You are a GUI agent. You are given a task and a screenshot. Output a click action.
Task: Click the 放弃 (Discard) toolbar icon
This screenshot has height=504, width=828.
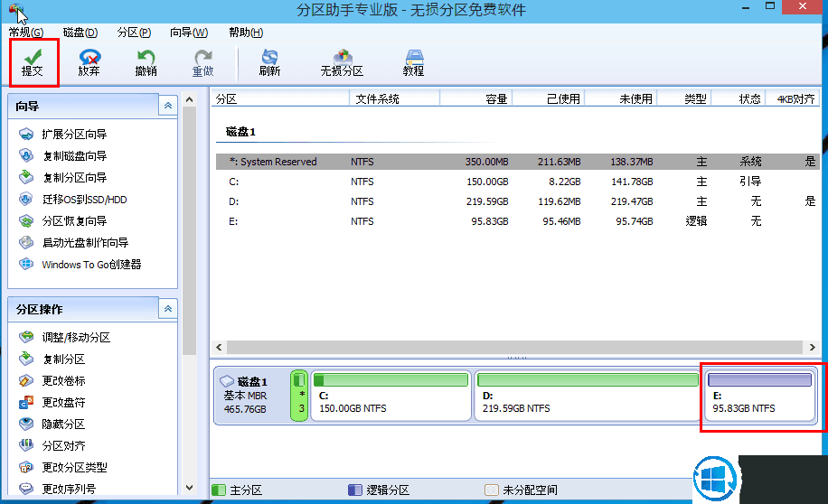coord(89,63)
